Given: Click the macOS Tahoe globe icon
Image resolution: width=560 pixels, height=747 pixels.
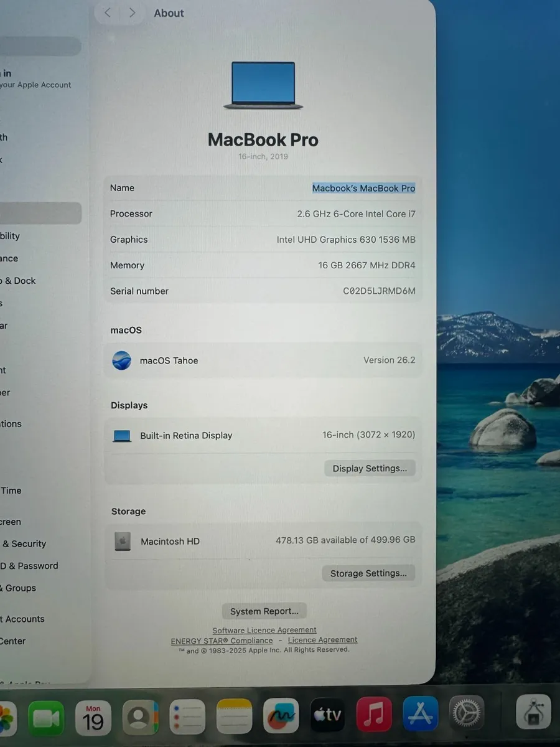Looking at the screenshot, I should (x=121, y=360).
